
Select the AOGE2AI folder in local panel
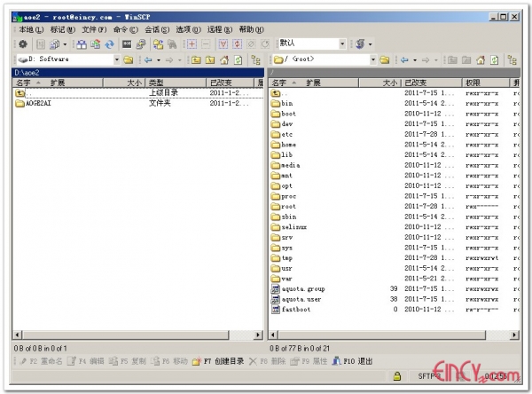coord(34,103)
